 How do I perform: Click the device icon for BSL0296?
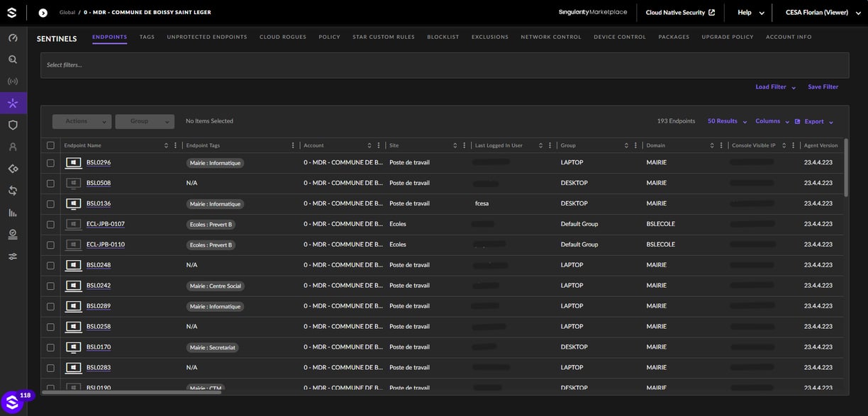click(74, 162)
